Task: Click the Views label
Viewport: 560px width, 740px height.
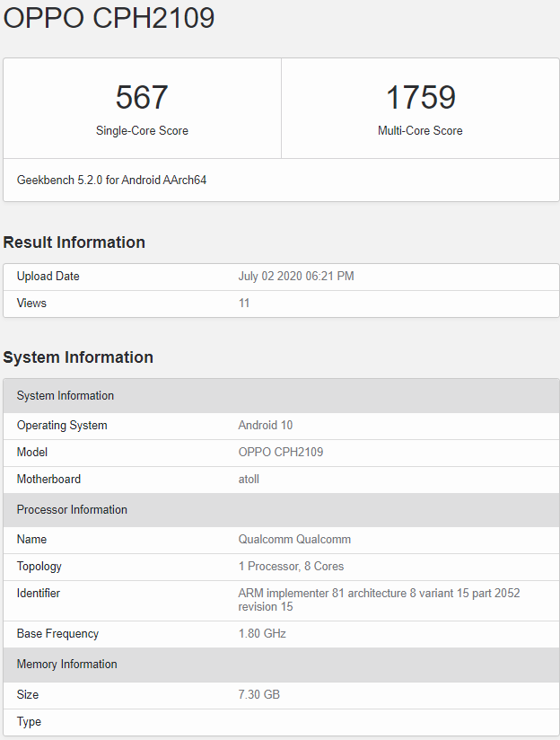Action: click(31, 303)
